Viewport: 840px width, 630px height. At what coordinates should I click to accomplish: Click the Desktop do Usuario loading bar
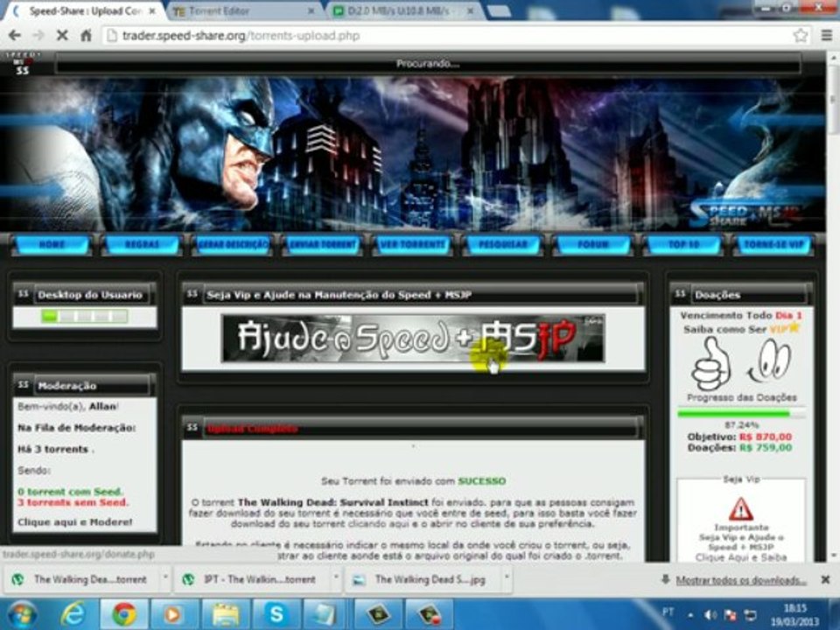click(x=85, y=317)
